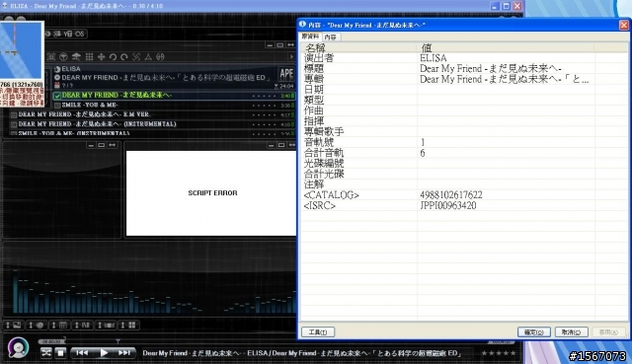
Task: Toggle checkbox of Dear My Friend E.M VER. track
Action: coord(14,114)
